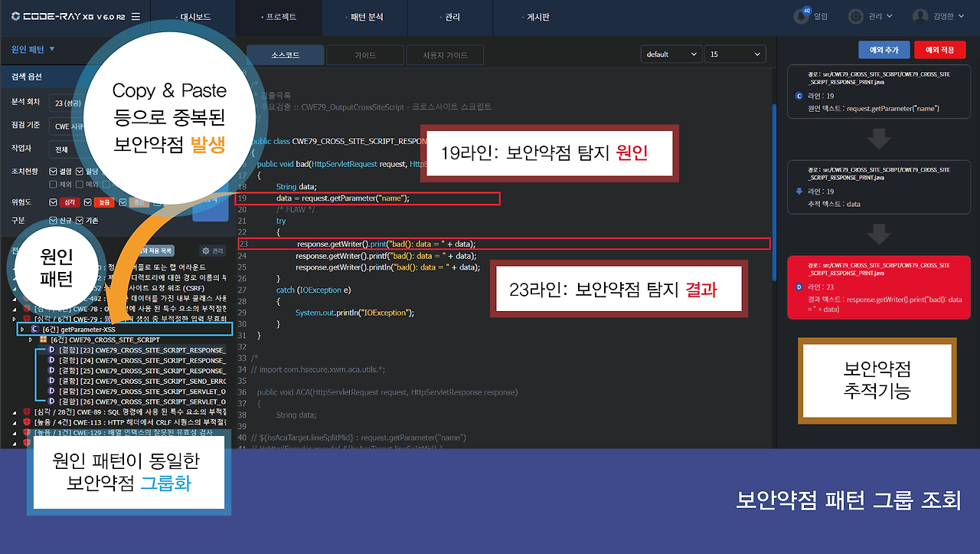Click the tree panel 관리 button
The width and height of the screenshot is (980, 554).
[212, 251]
